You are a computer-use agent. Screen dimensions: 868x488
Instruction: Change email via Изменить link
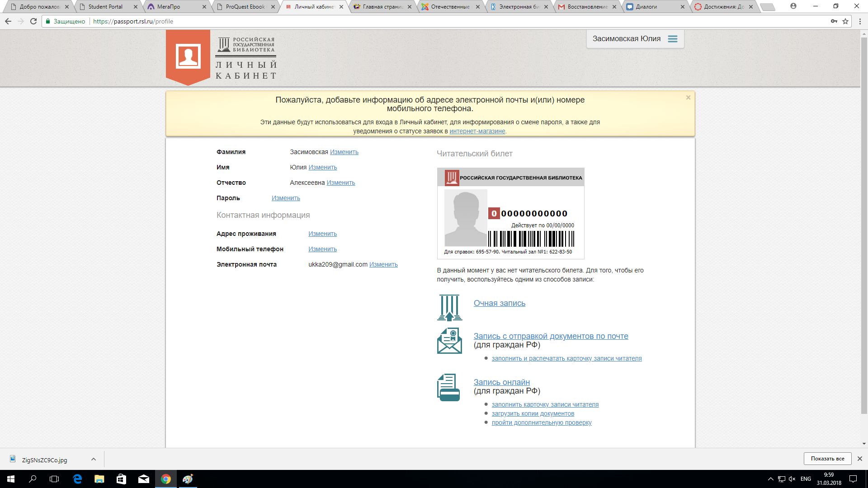click(x=383, y=265)
